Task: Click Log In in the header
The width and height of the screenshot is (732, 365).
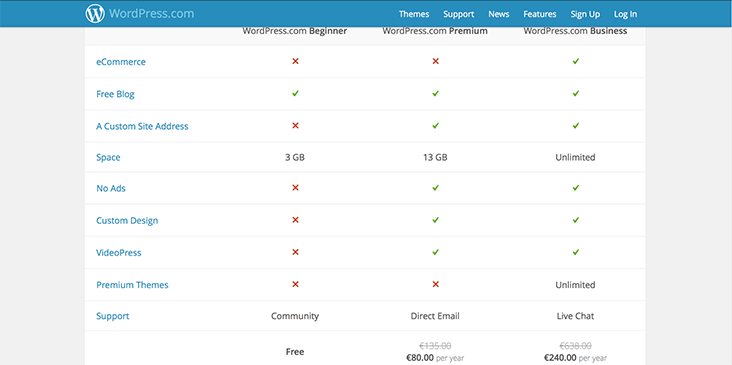Action: (625, 14)
